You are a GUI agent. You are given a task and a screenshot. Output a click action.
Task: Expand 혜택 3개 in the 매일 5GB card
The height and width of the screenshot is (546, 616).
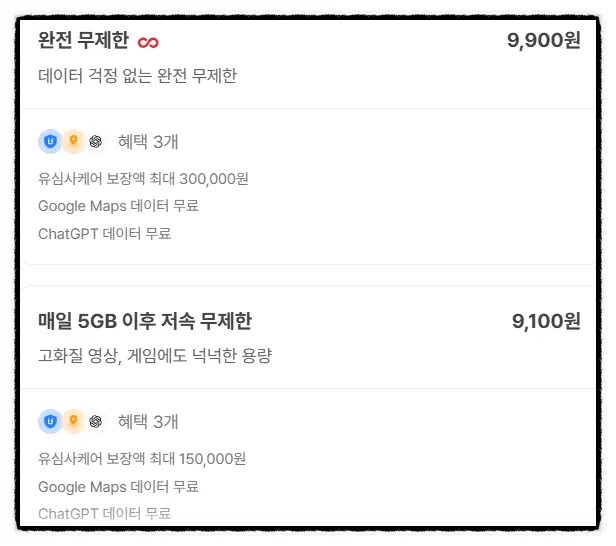point(148,422)
